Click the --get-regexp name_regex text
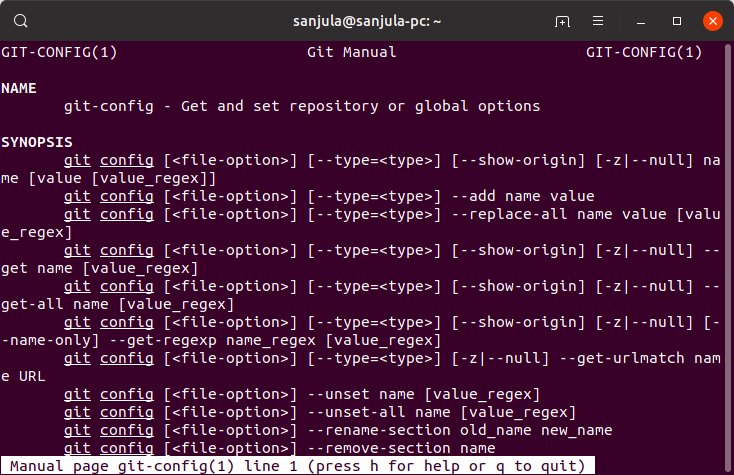 [x=213, y=340]
